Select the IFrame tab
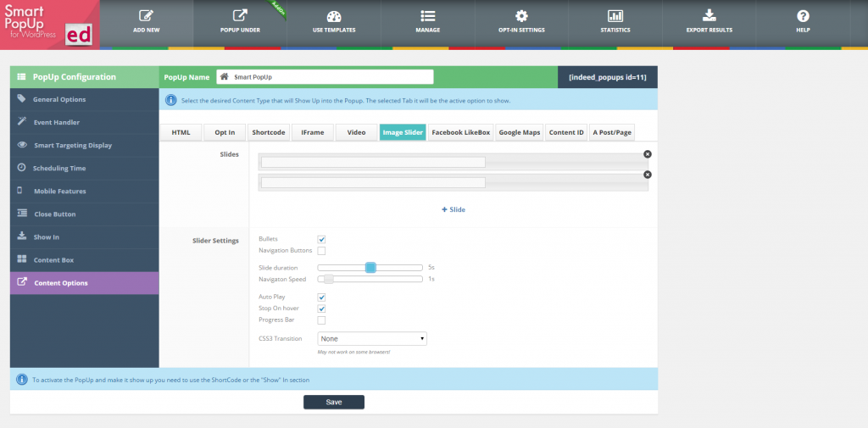 coord(312,132)
